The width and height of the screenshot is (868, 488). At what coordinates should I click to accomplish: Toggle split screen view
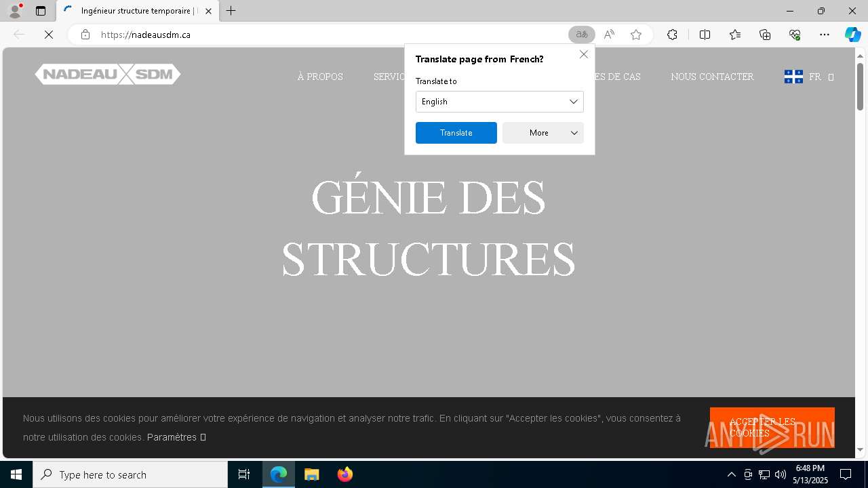(x=705, y=35)
